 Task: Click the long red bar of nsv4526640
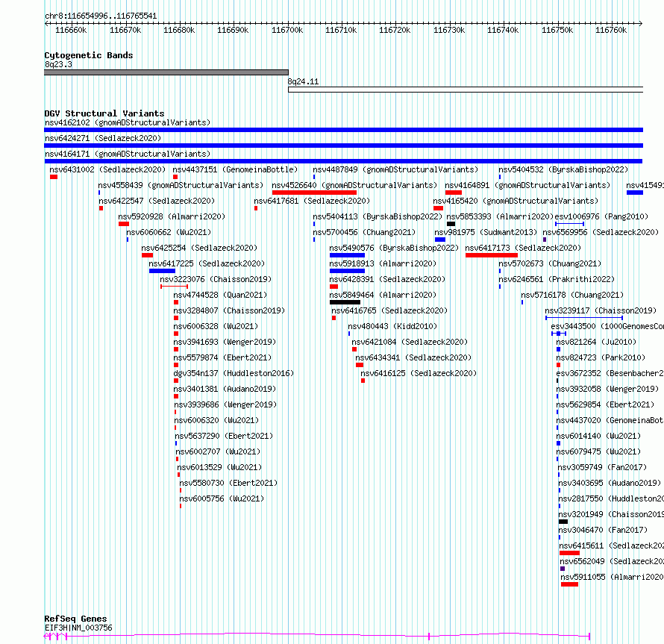[314, 193]
